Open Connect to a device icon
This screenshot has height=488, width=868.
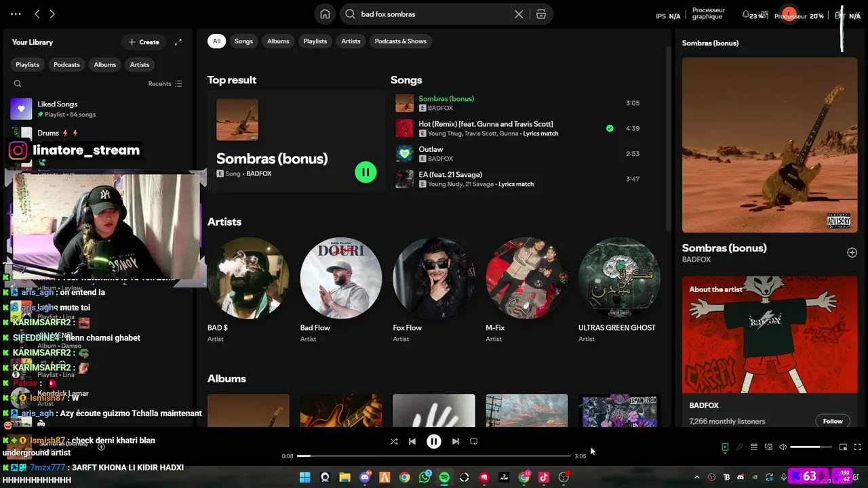pos(768,447)
